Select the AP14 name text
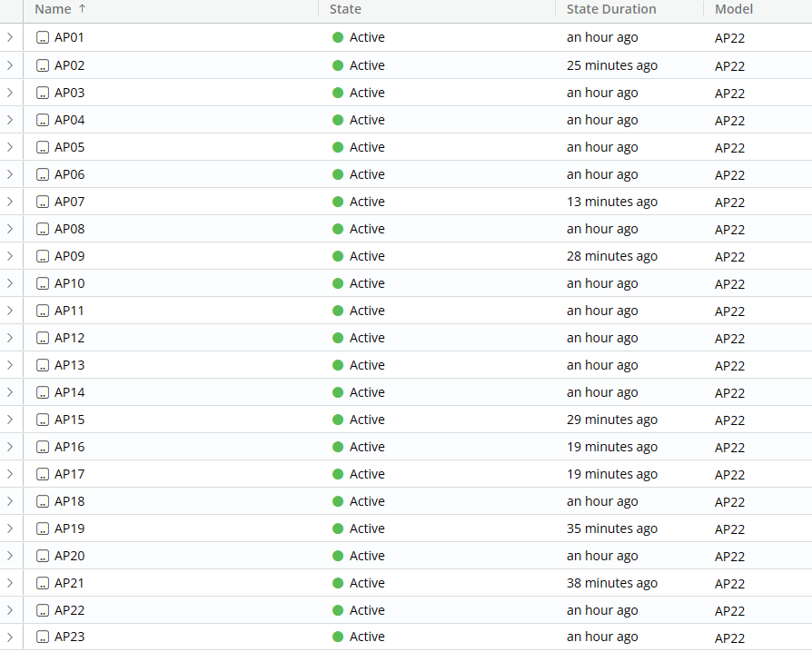The height and width of the screenshot is (652, 812). [x=69, y=392]
